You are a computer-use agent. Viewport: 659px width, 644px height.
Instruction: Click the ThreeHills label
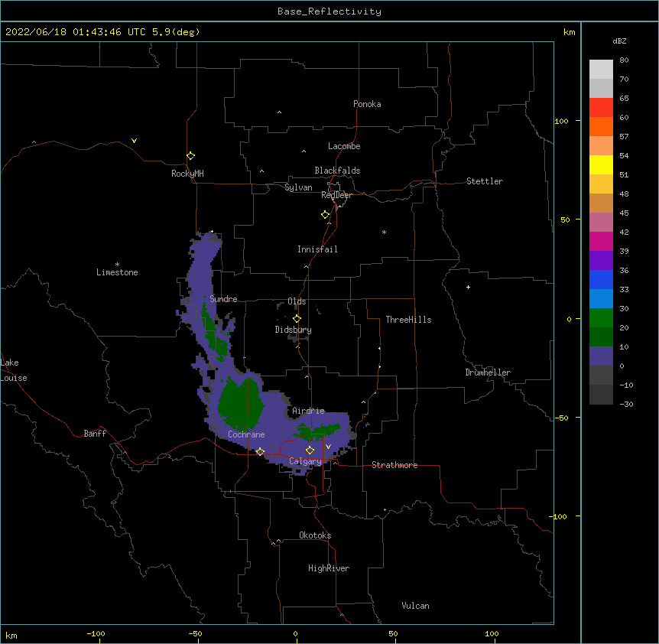[x=408, y=320]
